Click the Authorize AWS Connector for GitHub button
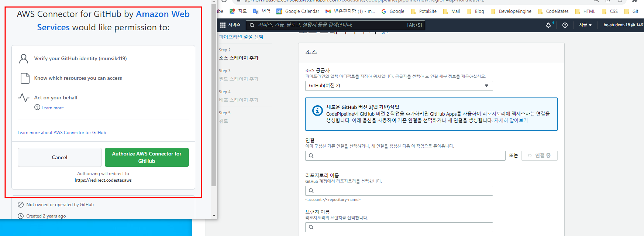The height and width of the screenshot is (236, 644). (x=147, y=157)
